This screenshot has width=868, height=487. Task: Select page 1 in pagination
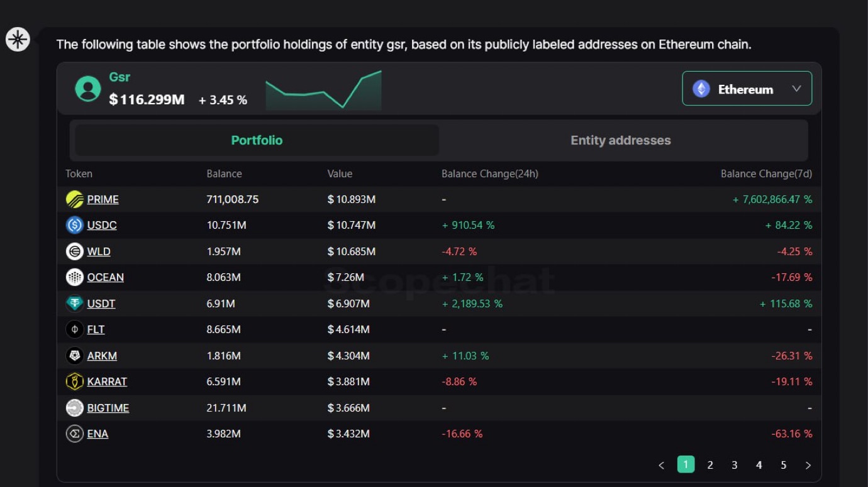click(686, 464)
